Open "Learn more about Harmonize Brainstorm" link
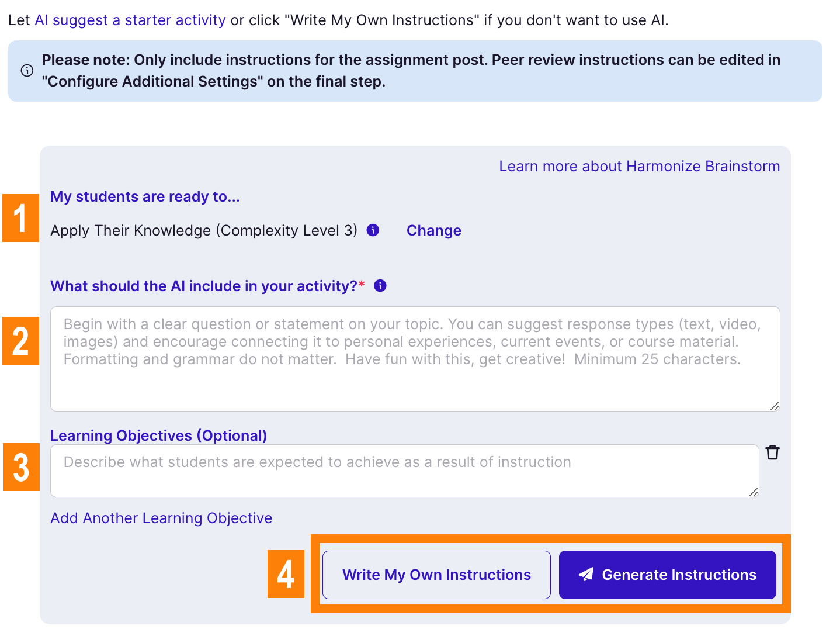 pyautogui.click(x=639, y=167)
